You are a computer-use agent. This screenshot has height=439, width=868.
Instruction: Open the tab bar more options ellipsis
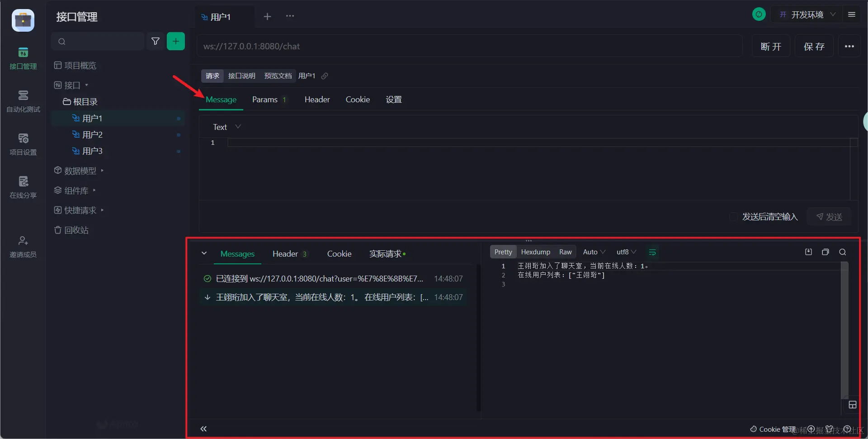(290, 16)
